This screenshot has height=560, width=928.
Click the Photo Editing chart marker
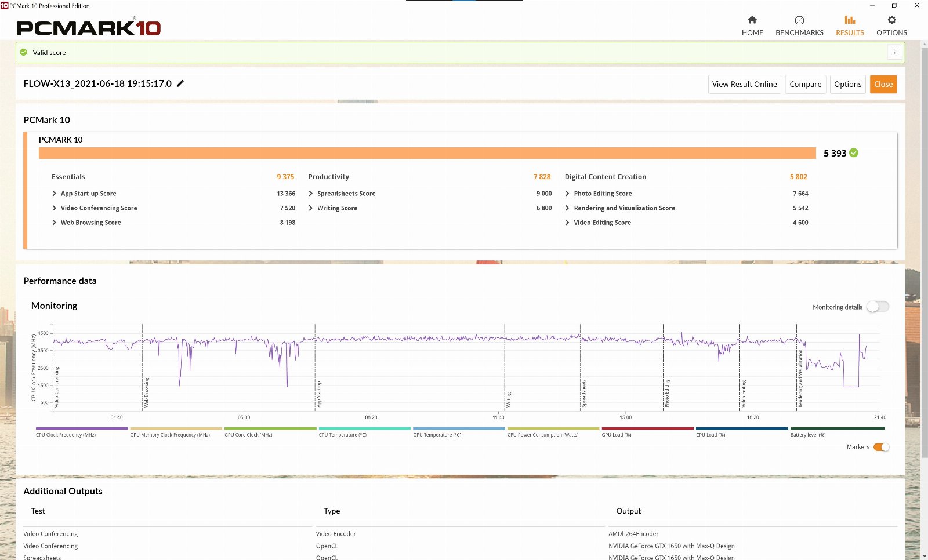[667, 394]
